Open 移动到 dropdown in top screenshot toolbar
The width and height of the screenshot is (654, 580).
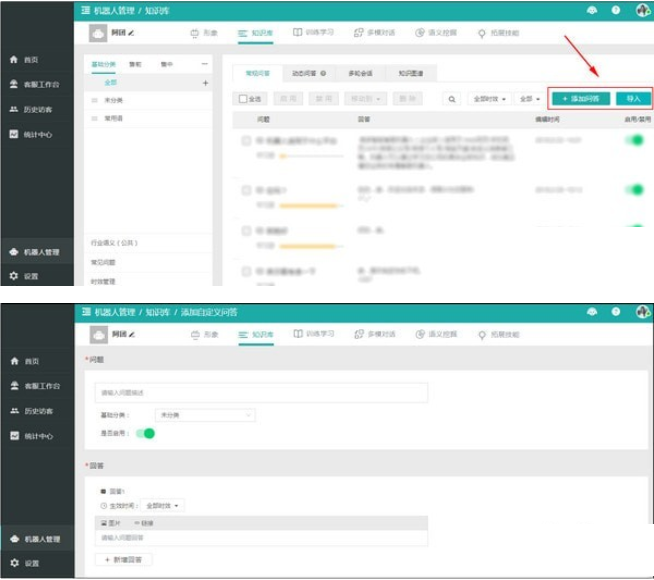point(366,99)
